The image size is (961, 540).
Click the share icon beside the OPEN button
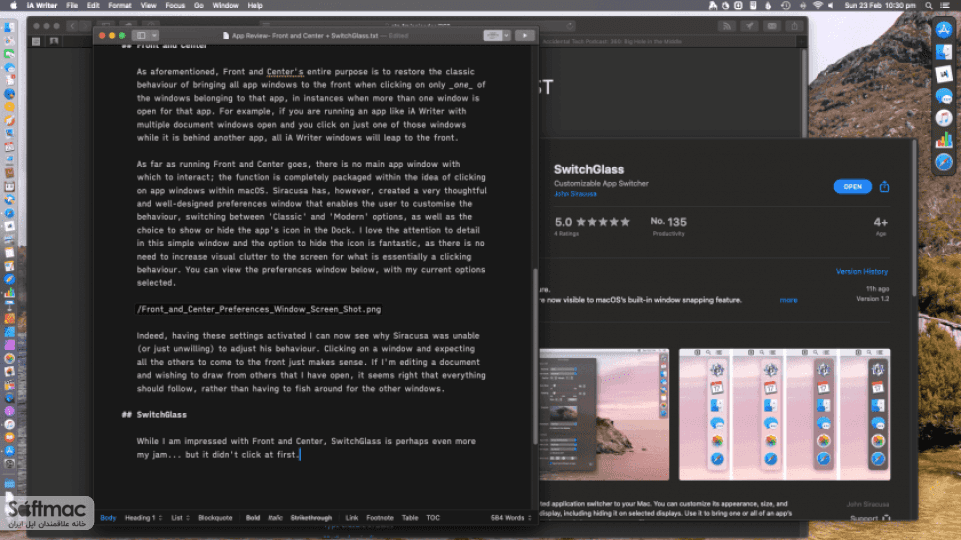[884, 186]
